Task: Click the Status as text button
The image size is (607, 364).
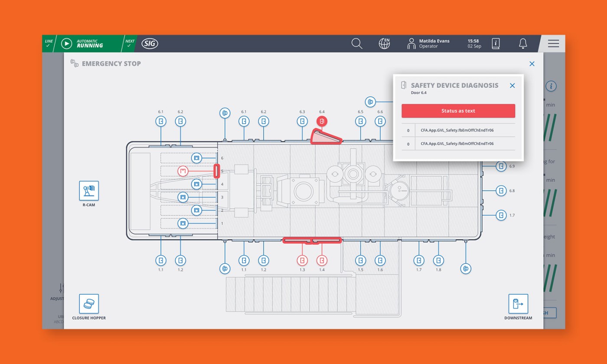Action: 458,111
